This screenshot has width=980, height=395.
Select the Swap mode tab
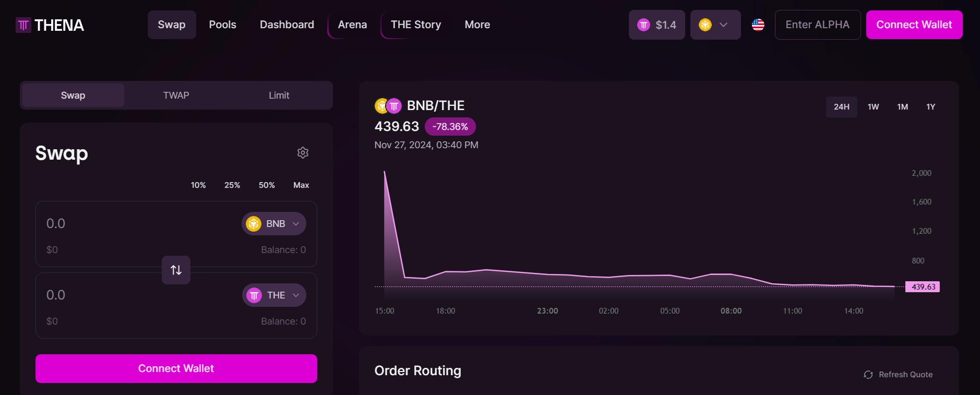coord(73,95)
